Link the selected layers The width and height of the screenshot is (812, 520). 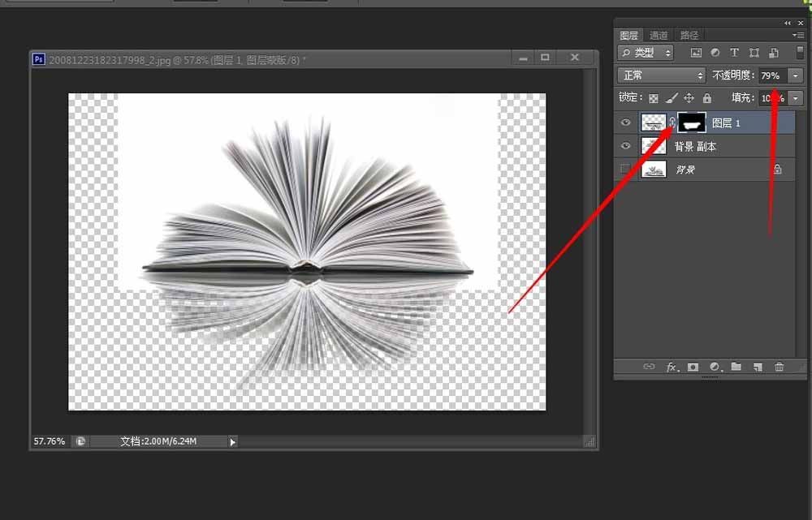650,367
